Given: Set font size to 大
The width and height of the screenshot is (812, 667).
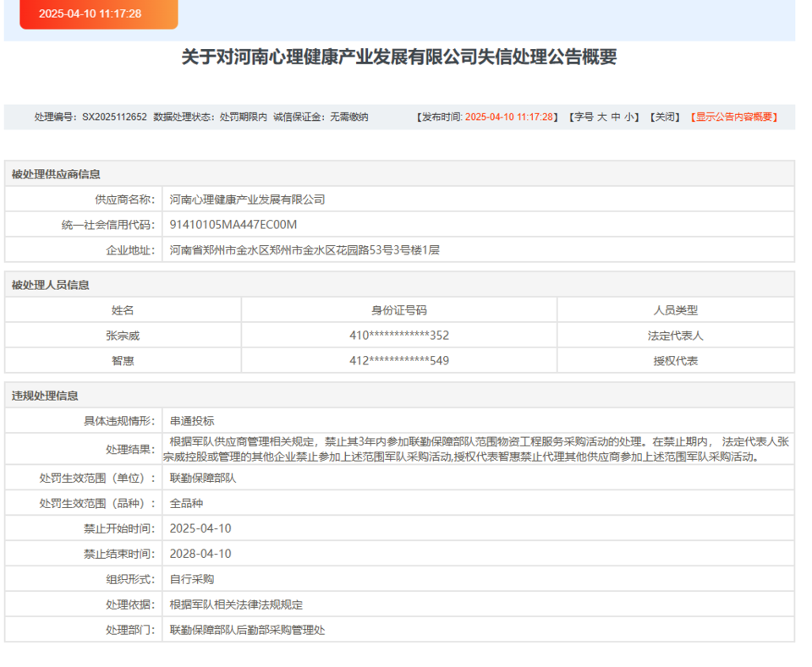Looking at the screenshot, I should [x=602, y=118].
